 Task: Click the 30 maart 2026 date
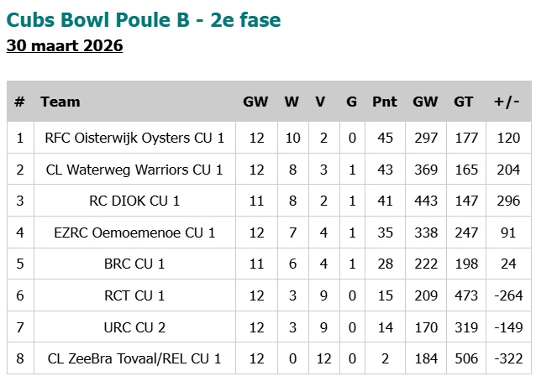(65, 45)
